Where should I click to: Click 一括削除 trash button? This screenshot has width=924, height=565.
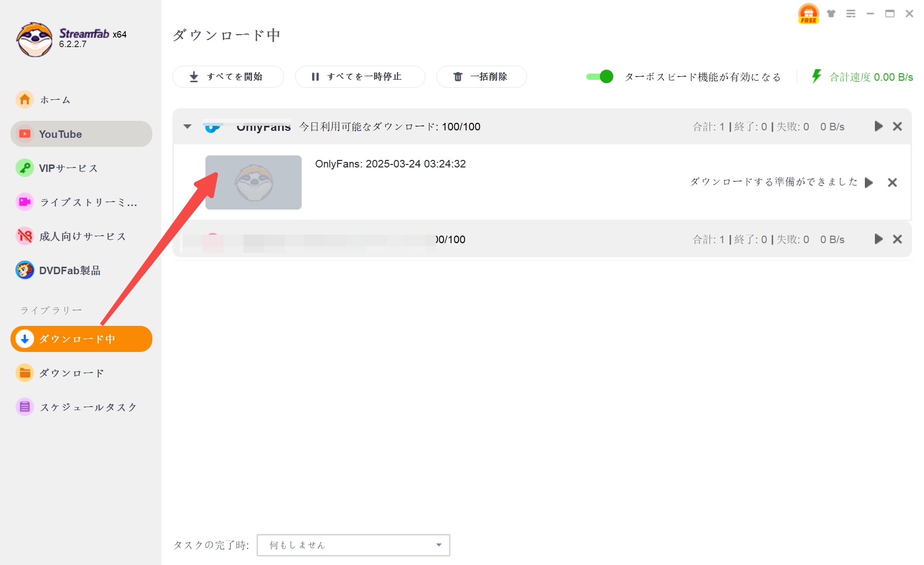tap(482, 77)
